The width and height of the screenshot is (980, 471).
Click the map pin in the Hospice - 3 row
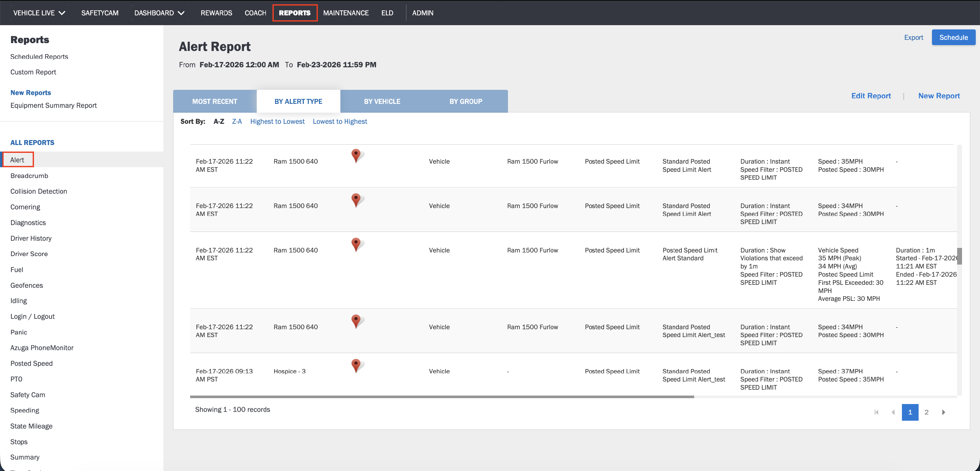coord(356,365)
